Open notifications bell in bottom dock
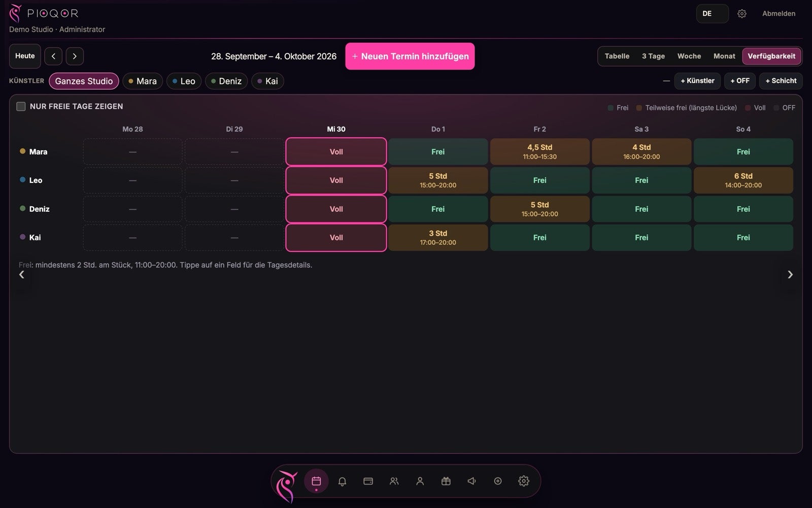This screenshot has width=812, height=508. (342, 481)
